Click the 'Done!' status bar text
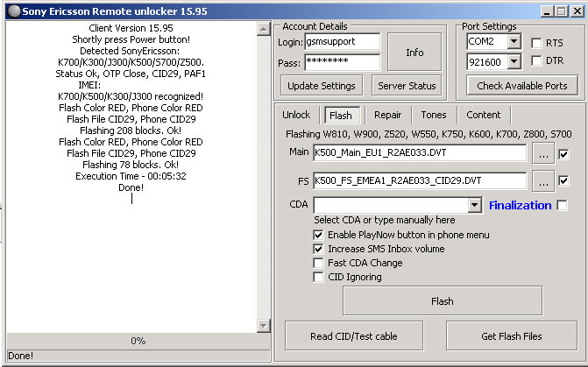Viewport: 588px width, 367px height. click(x=20, y=356)
